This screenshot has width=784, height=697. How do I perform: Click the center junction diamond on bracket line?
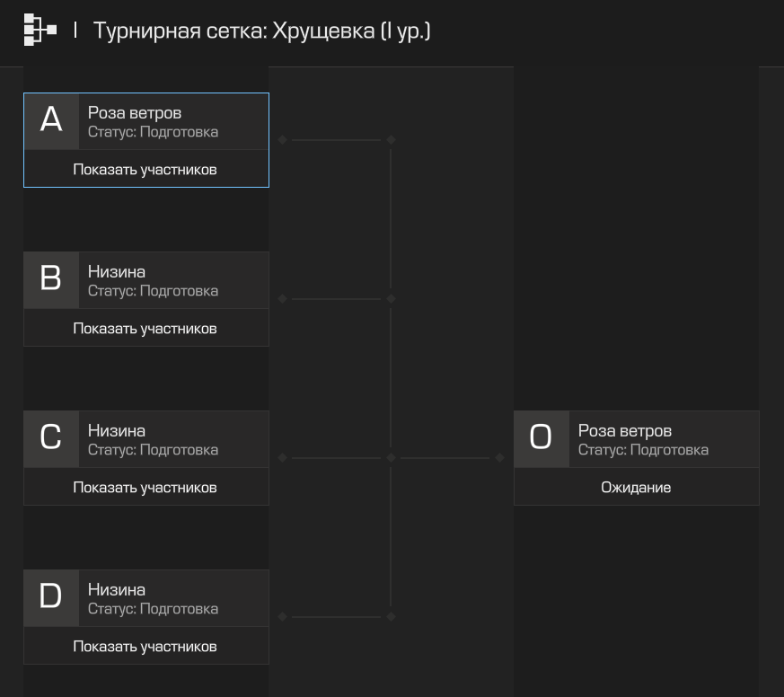[391, 457]
